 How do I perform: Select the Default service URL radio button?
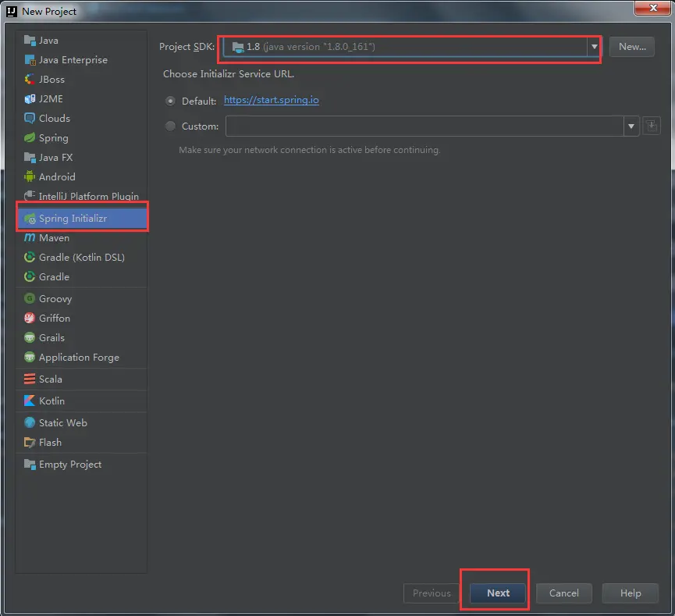coord(170,101)
